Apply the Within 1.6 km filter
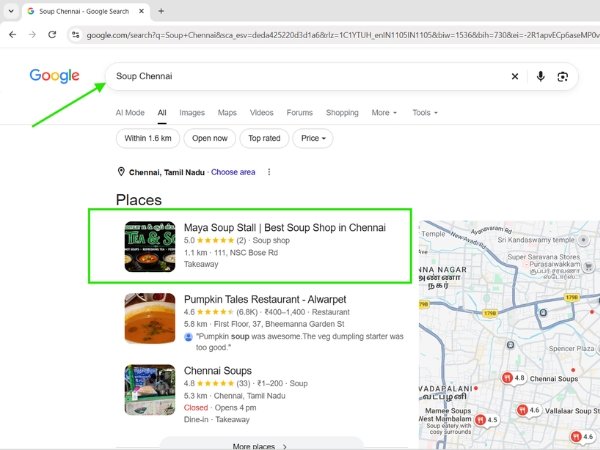 point(148,138)
